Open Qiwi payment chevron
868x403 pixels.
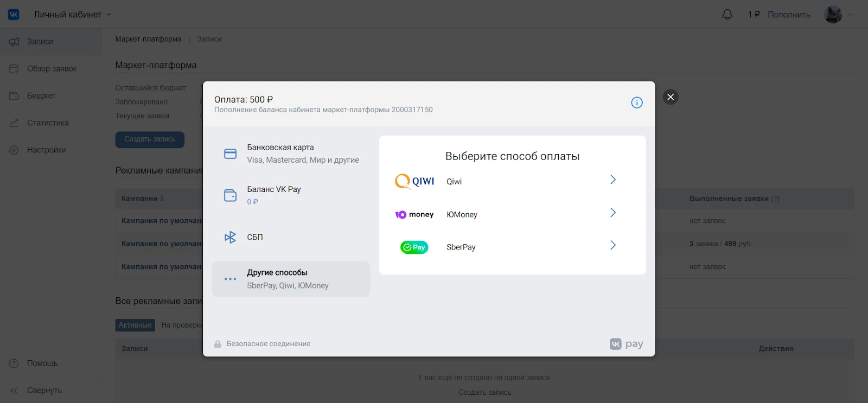(x=613, y=180)
